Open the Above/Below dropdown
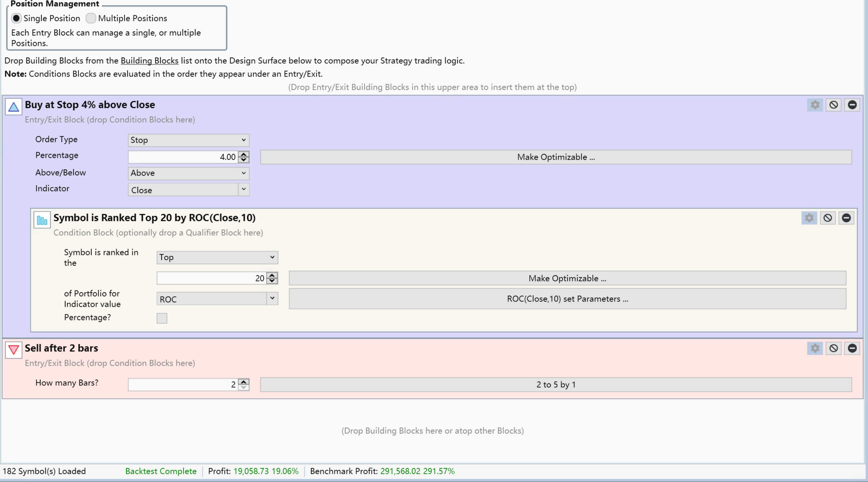The image size is (868, 482). (188, 173)
